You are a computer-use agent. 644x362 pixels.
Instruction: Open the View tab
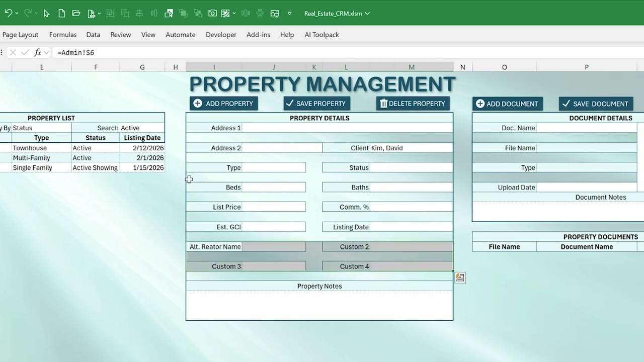click(148, 35)
